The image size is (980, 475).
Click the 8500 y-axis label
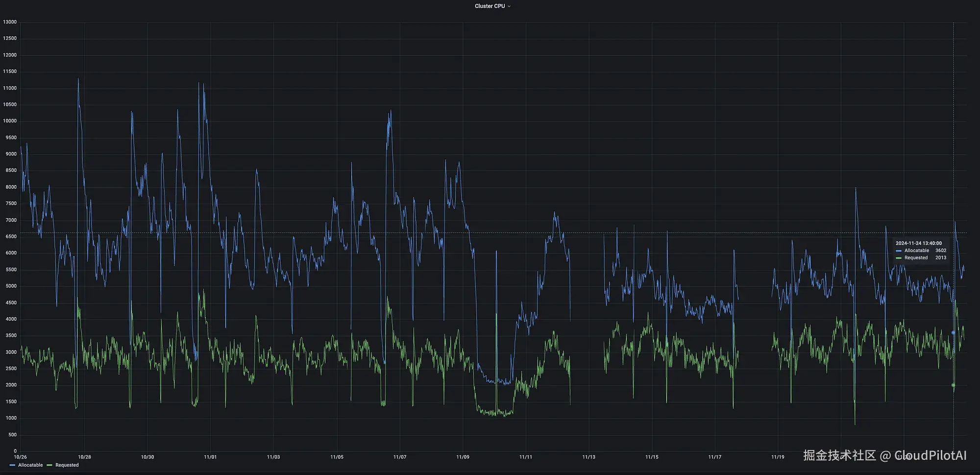coord(11,171)
